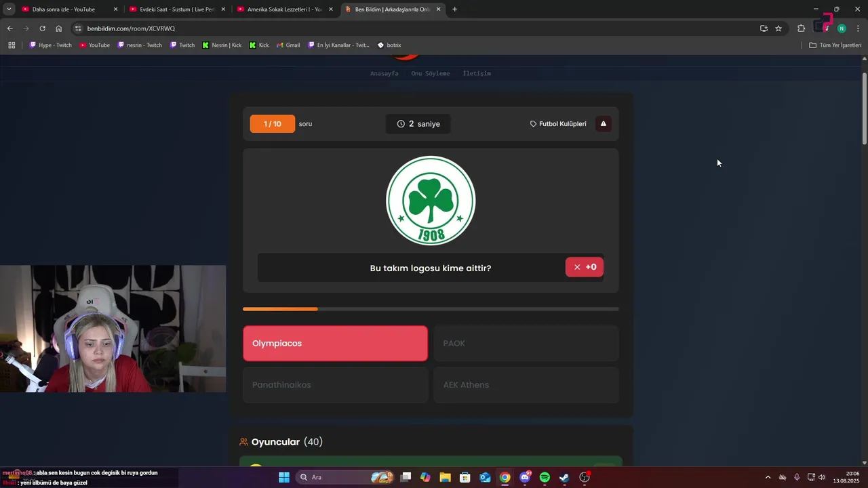
Task: Select the Panathinaikos answer
Action: coord(336,385)
